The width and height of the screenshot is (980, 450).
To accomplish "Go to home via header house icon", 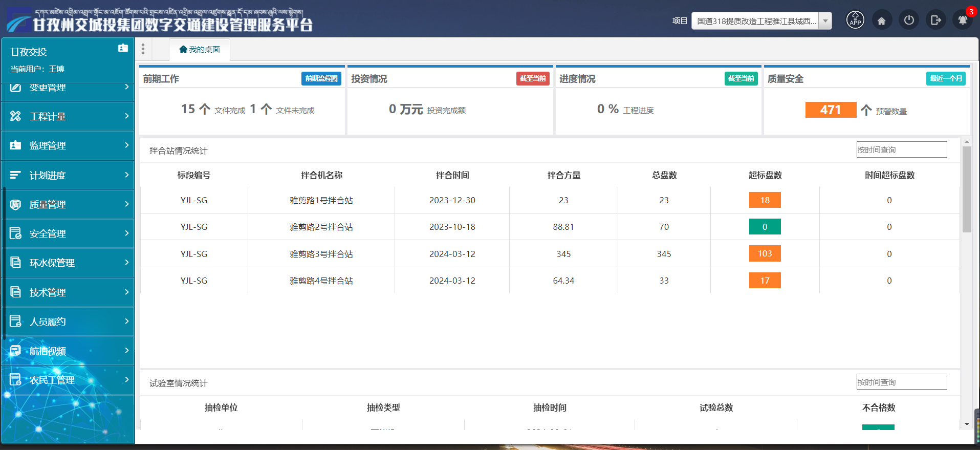I will [x=882, y=20].
